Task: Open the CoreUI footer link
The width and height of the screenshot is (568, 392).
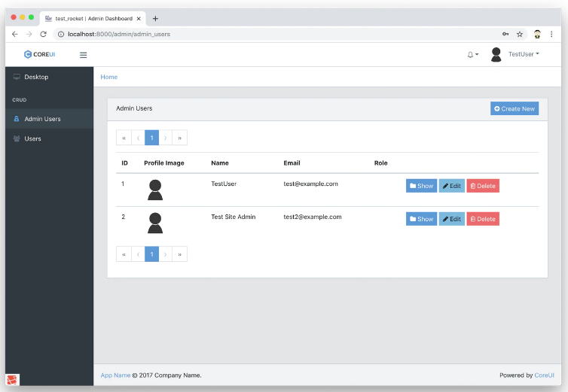Action: 544,375
